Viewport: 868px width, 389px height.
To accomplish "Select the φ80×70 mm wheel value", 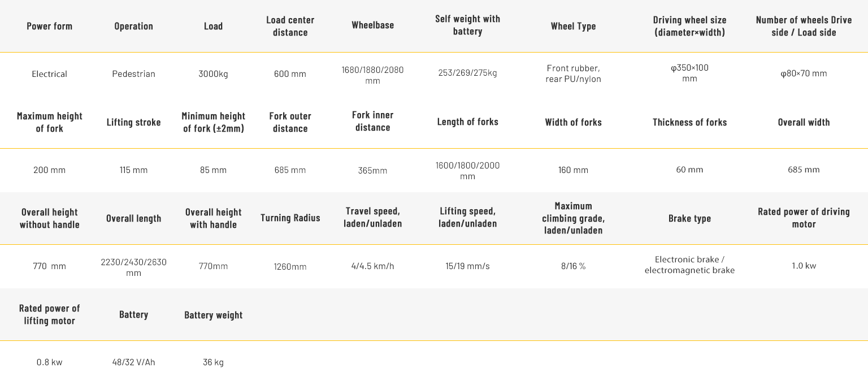I will pyautogui.click(x=804, y=74).
